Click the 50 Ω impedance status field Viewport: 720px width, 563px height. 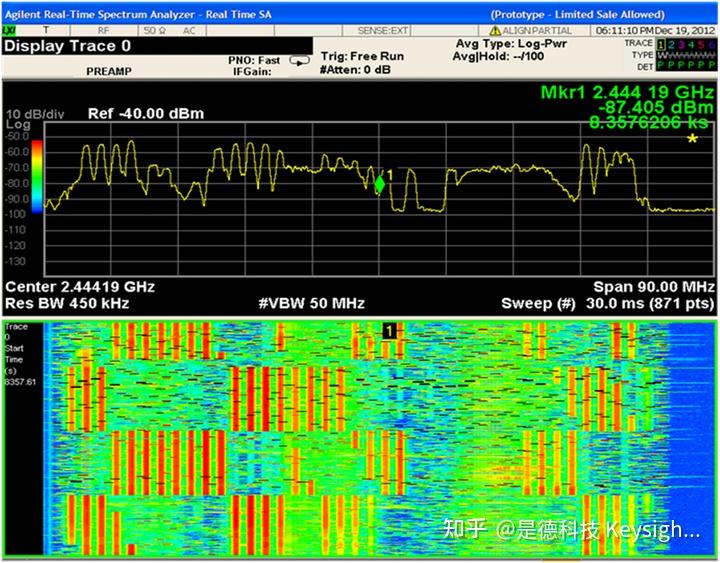pos(155,31)
